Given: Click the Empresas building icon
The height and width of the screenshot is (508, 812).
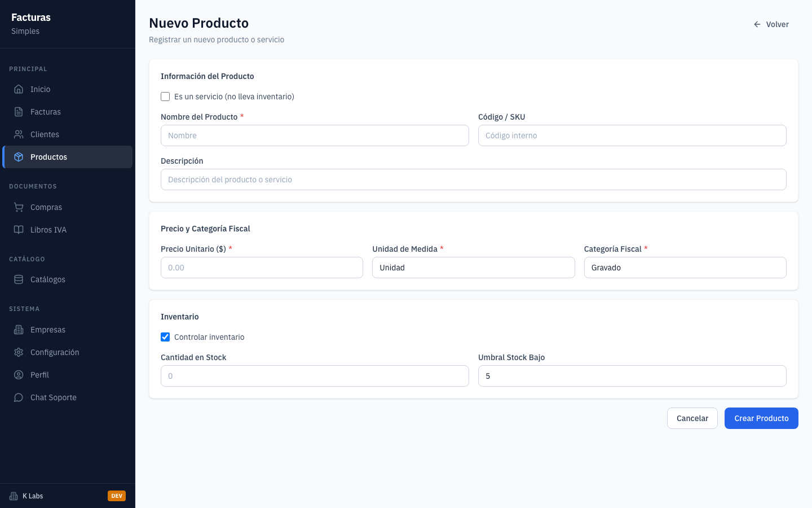Looking at the screenshot, I should [x=19, y=330].
